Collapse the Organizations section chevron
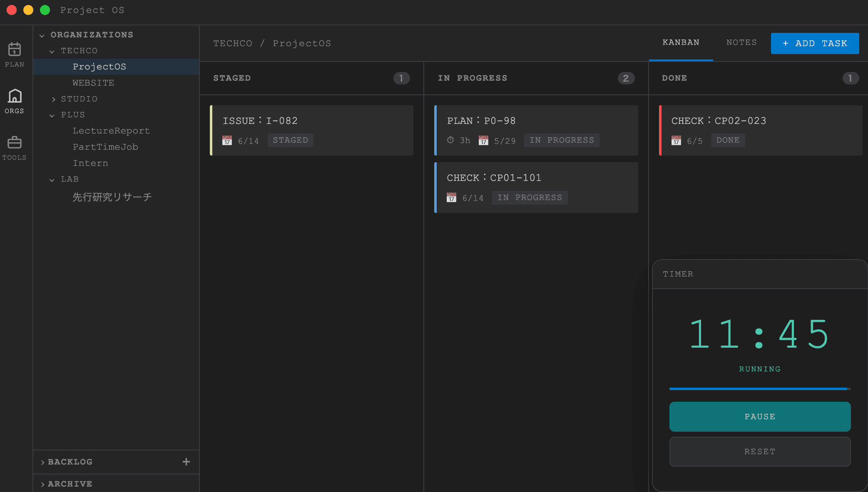868x492 pixels. [x=42, y=35]
